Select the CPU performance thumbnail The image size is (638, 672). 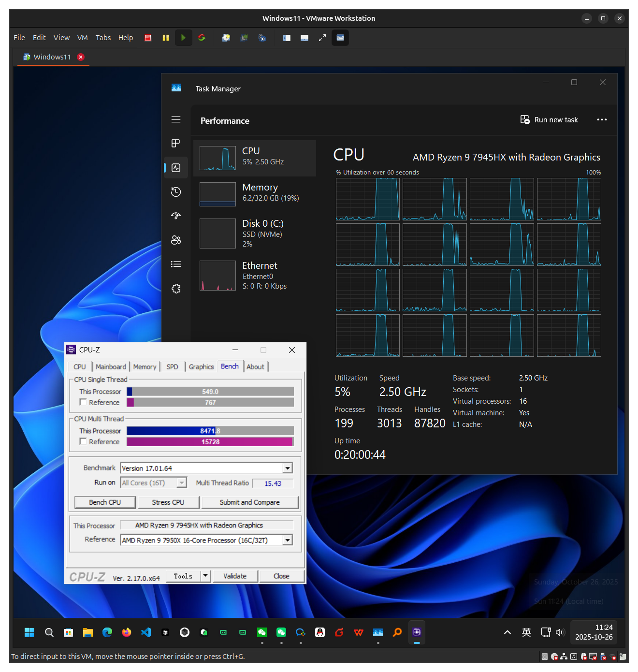point(255,159)
